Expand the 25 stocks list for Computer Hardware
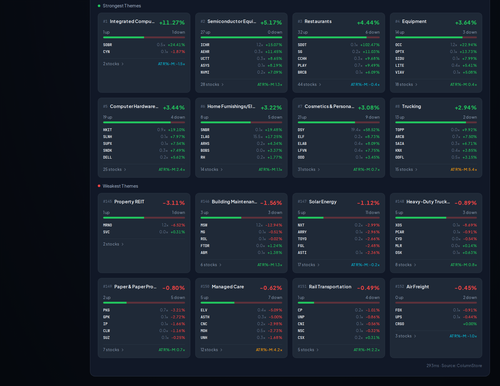 coord(115,169)
